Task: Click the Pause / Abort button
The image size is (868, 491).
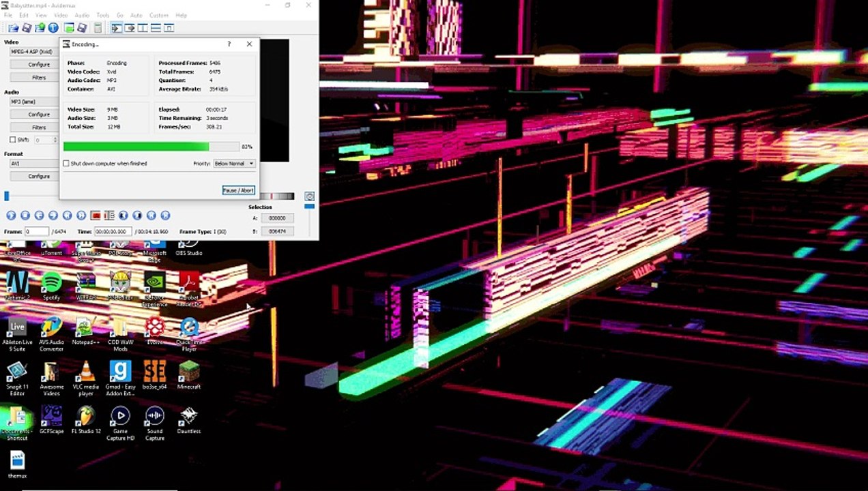Action: 238,190
